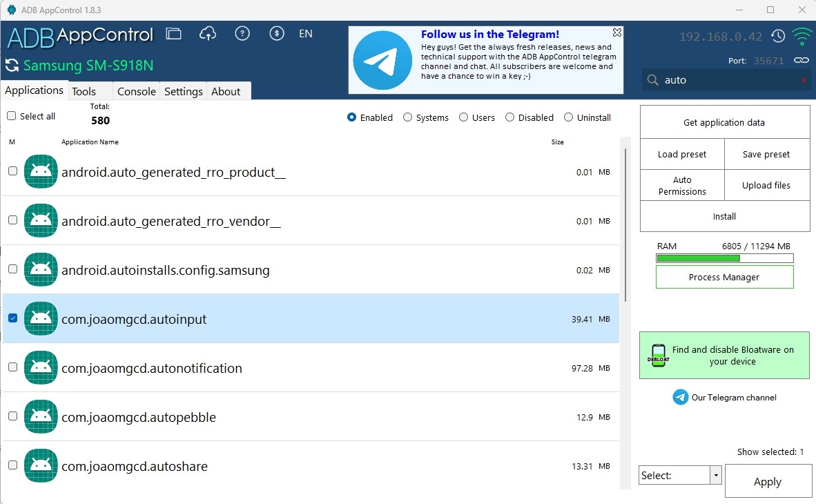Check com.joaomgcd.autoshare checkbox

[13, 465]
